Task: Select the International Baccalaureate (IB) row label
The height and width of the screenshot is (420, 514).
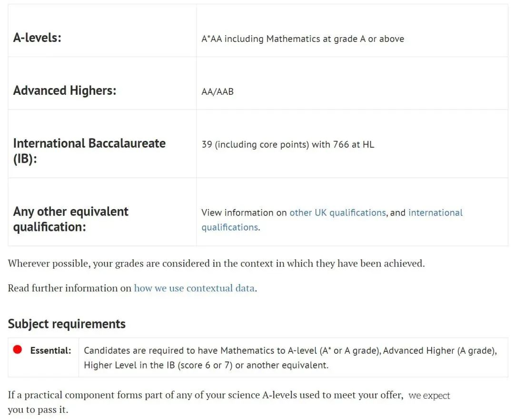Action: pos(89,151)
